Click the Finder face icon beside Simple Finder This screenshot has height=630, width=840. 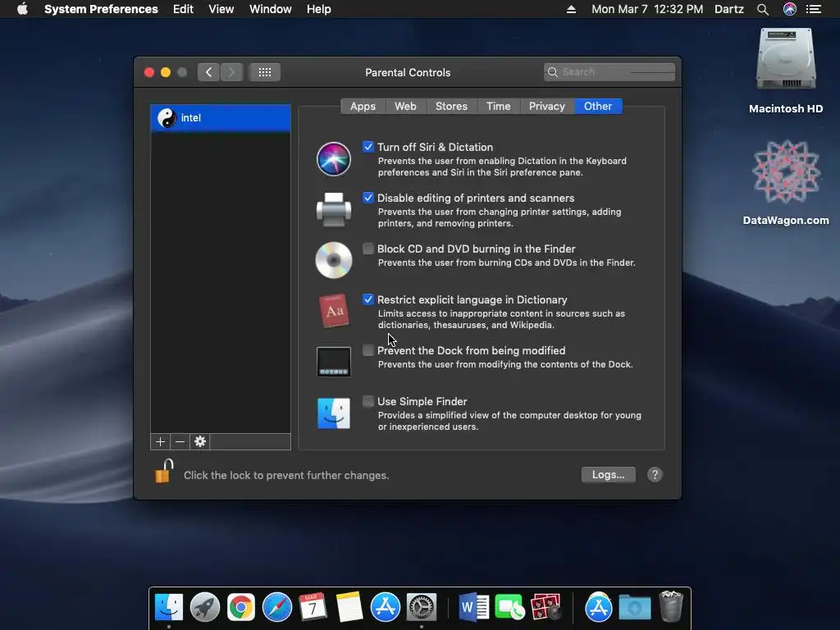[x=333, y=413]
